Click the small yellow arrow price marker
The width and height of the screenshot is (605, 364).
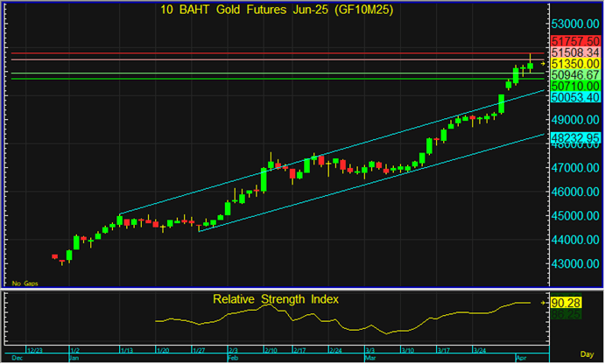543,64
